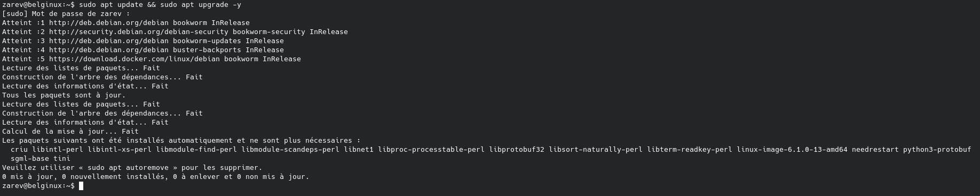Click the 'Calcul de la mise à jour' line
Image resolution: width=980 pixels, height=196 pixels.
[70, 132]
